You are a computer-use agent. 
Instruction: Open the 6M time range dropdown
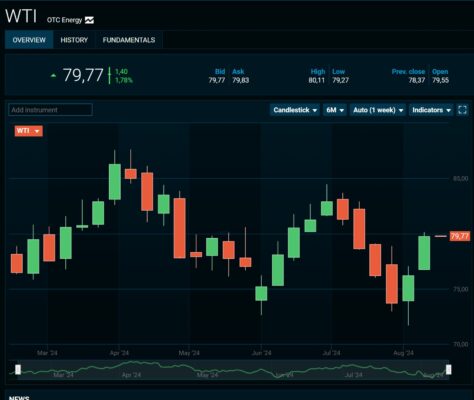(335, 110)
